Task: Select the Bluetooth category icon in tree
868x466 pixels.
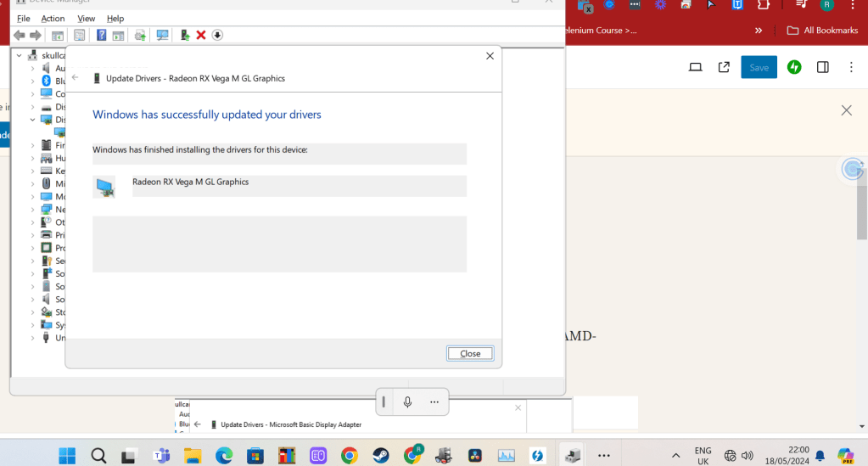Action: (x=47, y=81)
